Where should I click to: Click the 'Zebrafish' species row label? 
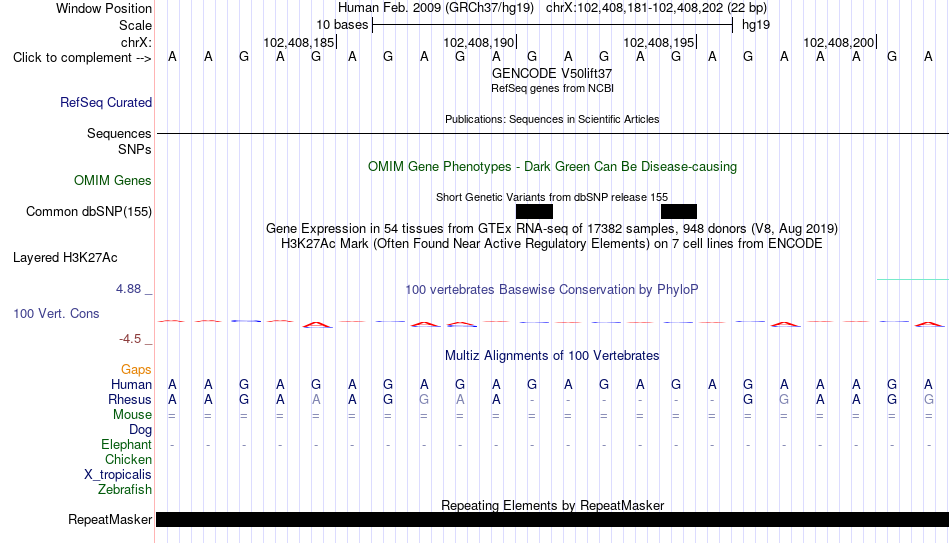125,489
